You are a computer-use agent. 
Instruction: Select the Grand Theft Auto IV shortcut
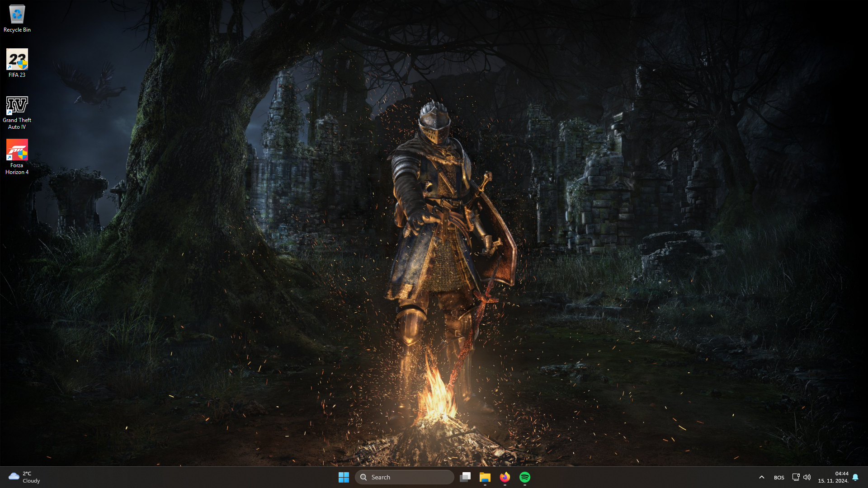(17, 112)
